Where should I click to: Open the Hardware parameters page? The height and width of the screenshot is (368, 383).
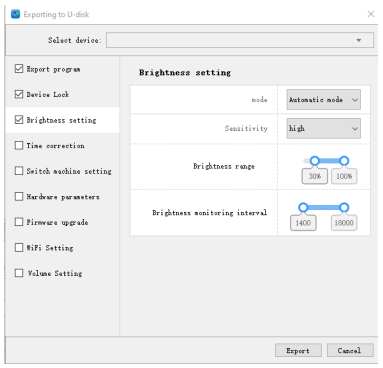click(63, 197)
